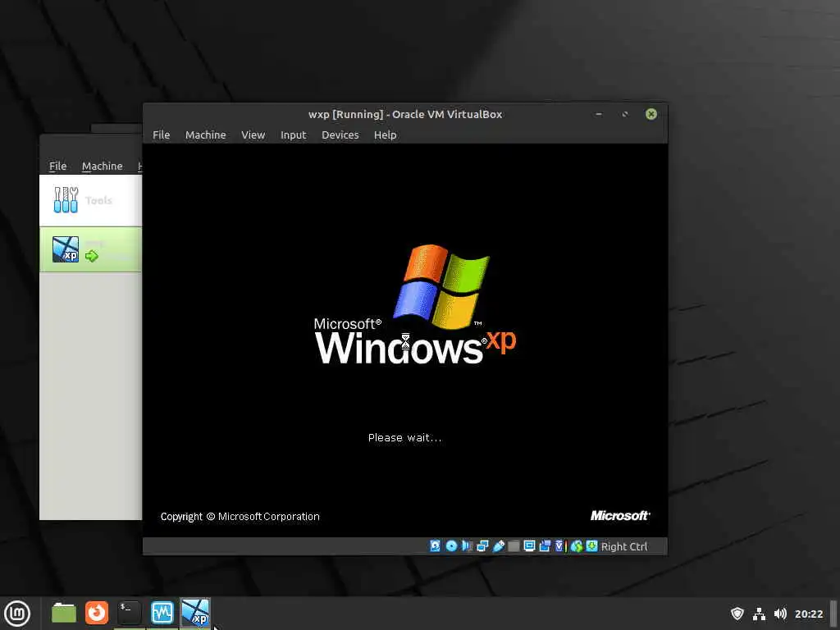This screenshot has width=840, height=630.
Task: Open the Input menu
Action: point(293,135)
